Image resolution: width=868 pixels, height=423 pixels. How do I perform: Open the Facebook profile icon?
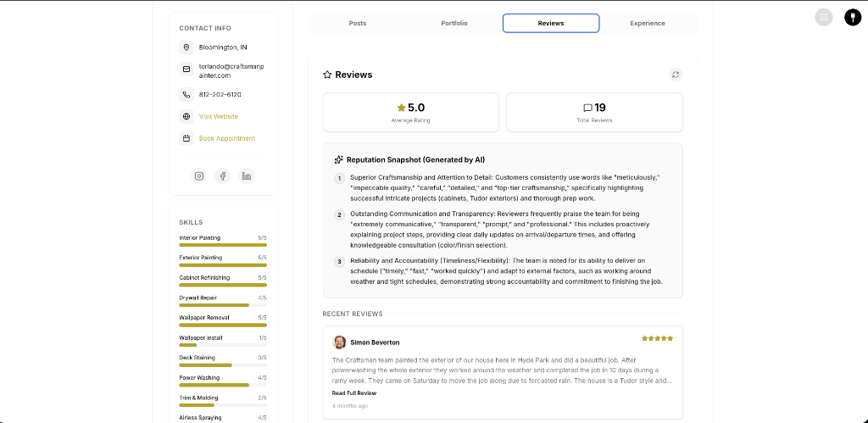pos(223,176)
